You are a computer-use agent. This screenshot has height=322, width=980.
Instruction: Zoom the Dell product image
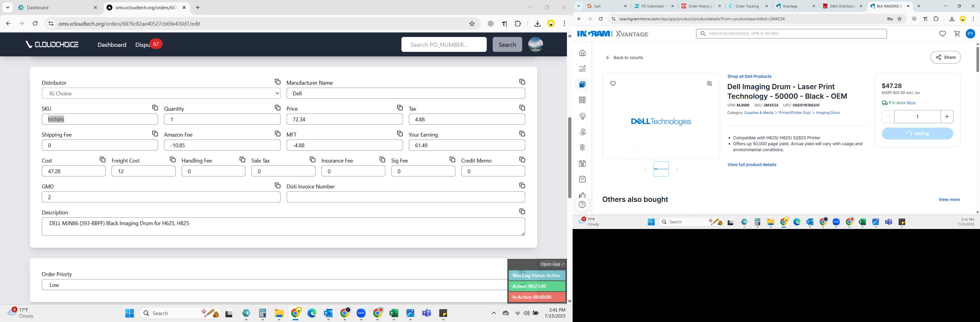tap(710, 84)
